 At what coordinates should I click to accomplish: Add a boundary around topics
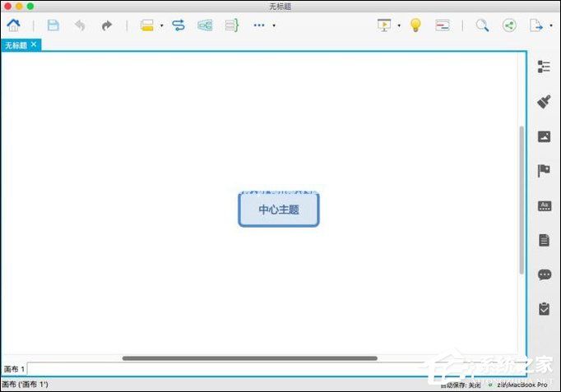tap(205, 25)
